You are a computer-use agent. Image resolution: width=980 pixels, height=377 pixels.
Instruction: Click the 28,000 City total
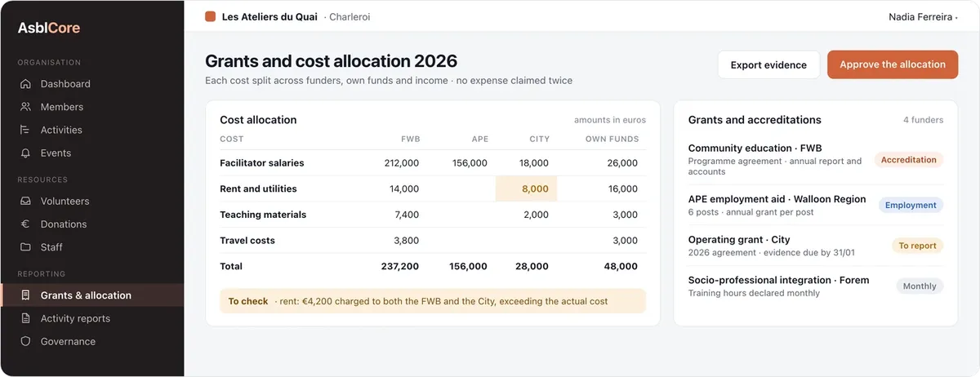click(532, 266)
